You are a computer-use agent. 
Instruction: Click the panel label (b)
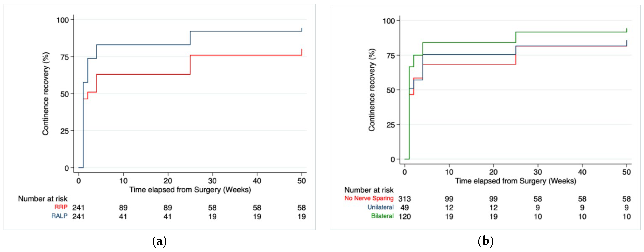point(486,241)
